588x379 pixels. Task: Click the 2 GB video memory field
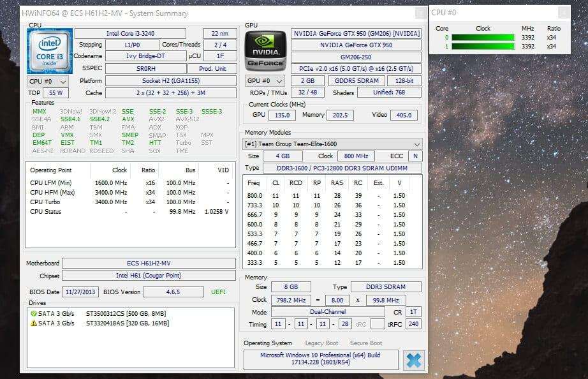click(x=308, y=80)
